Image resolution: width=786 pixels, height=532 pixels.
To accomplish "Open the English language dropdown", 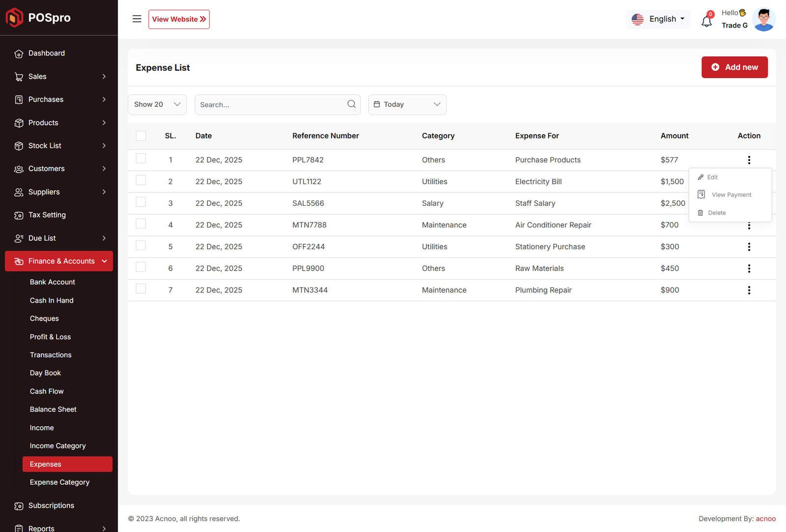I will (x=658, y=19).
